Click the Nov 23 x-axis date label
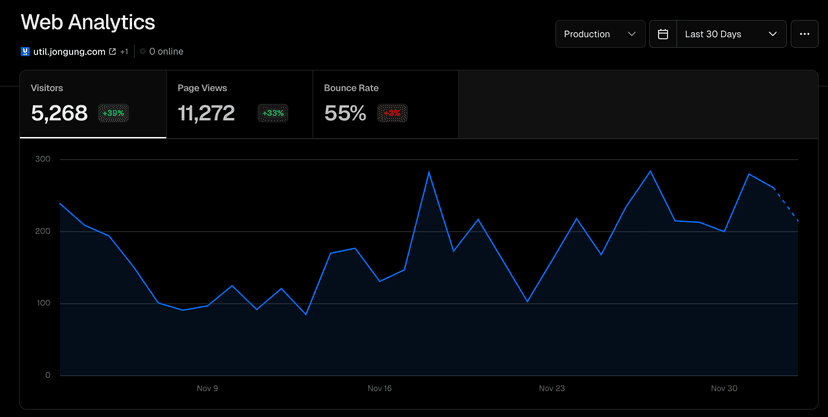The height and width of the screenshot is (417, 828). pos(552,388)
